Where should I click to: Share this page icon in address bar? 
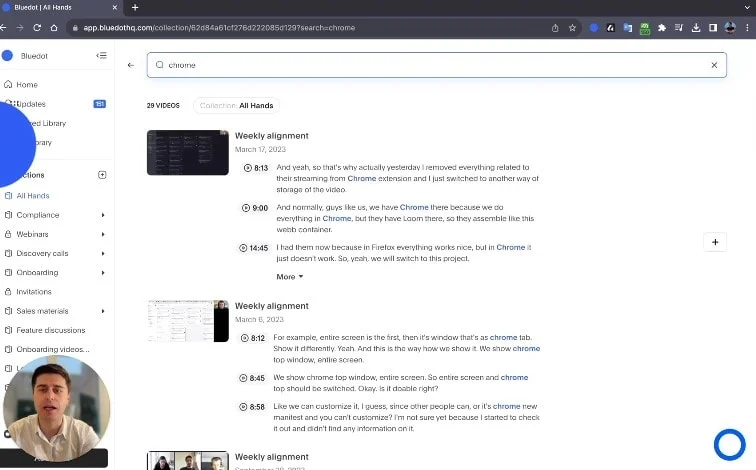pos(555,28)
